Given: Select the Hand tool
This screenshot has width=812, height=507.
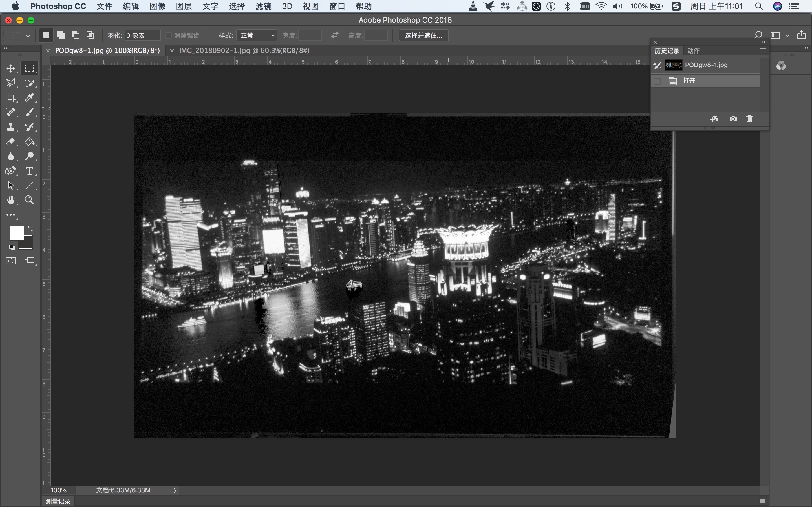Looking at the screenshot, I should (10, 200).
